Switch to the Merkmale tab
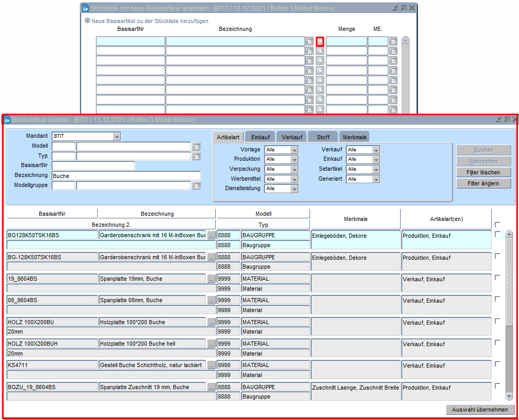Image resolution: width=519 pixels, height=420 pixels. coord(355,137)
